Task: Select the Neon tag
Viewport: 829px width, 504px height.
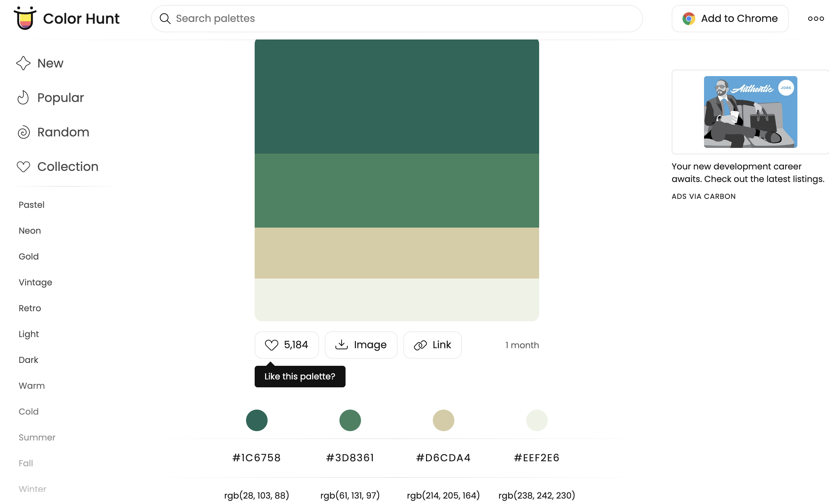Action: coord(30,230)
